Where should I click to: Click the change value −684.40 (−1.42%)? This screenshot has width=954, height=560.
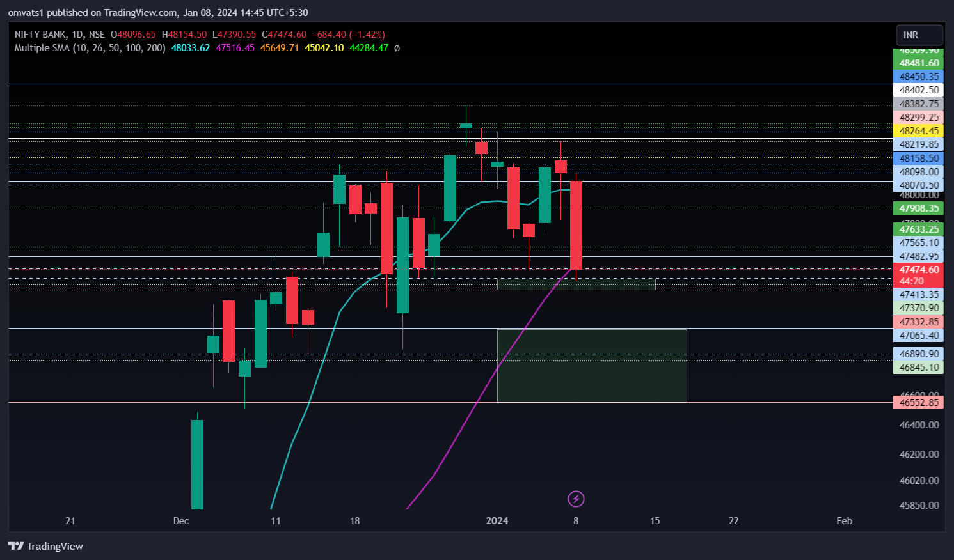tap(349, 35)
